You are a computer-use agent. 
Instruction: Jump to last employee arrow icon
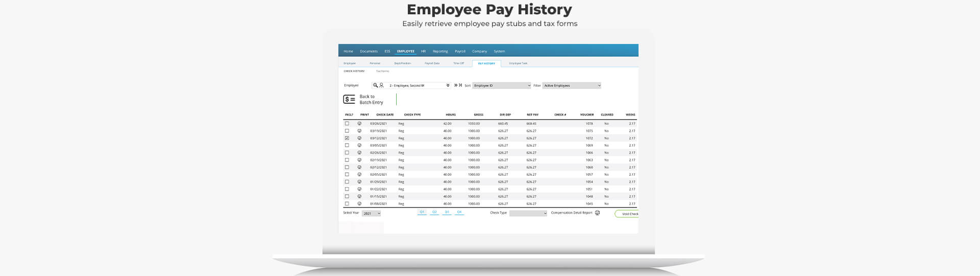[460, 85]
